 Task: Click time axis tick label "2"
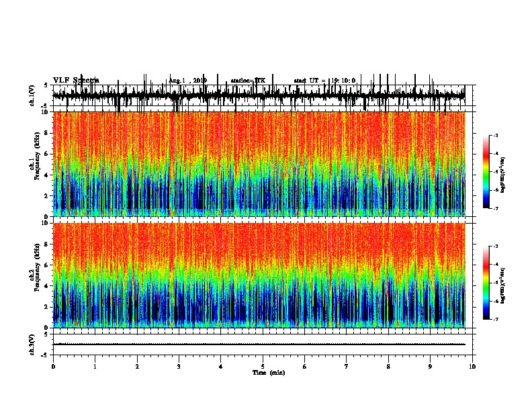(x=137, y=367)
